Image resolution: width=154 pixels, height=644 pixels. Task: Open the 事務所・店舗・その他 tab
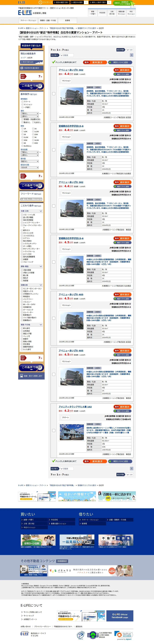(x=48, y=21)
